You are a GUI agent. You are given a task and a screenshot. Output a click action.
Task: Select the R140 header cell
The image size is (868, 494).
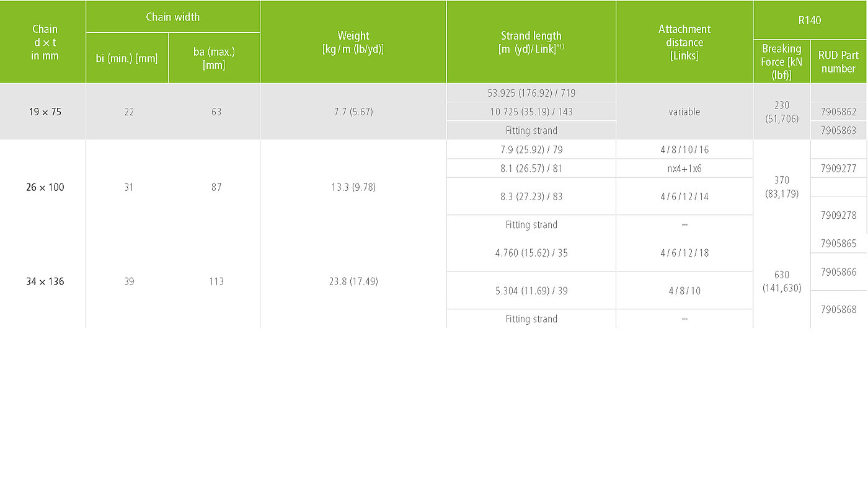click(810, 20)
